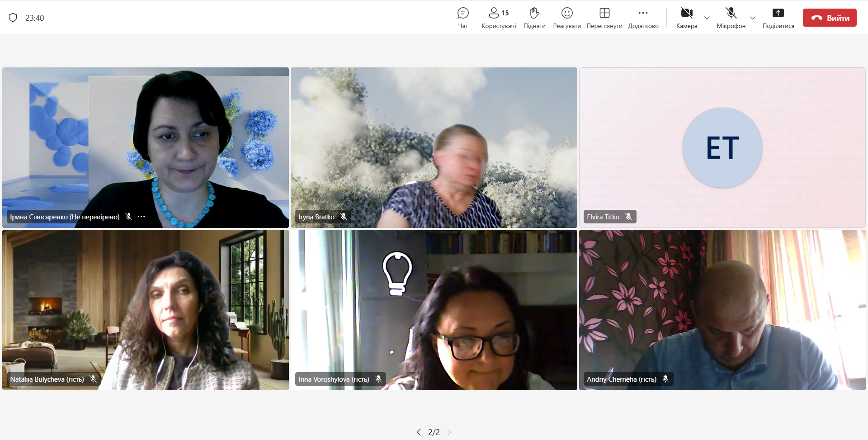Toggle the Камера on
Viewport: 868px width, 440px height.
tap(687, 18)
